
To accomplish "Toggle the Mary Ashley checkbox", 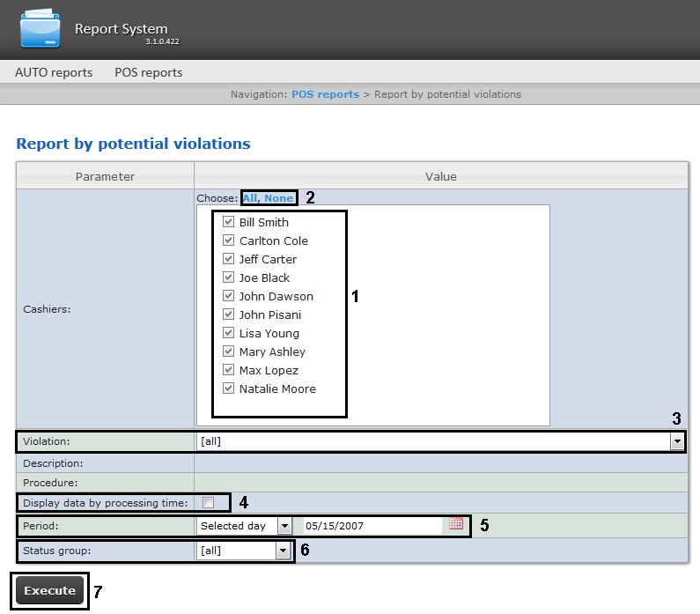I will [228, 351].
